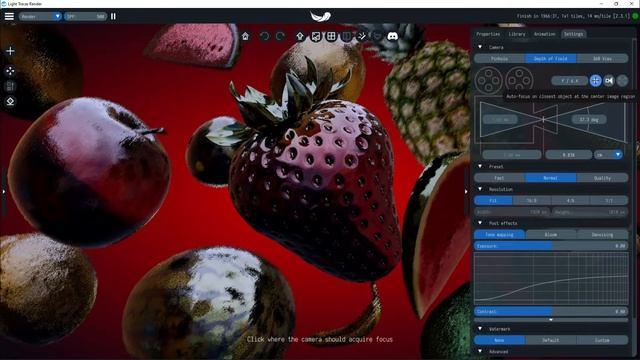This screenshot has width=640, height=360.
Task: Click the 0.836 focus distance field
Action: [x=569, y=155]
